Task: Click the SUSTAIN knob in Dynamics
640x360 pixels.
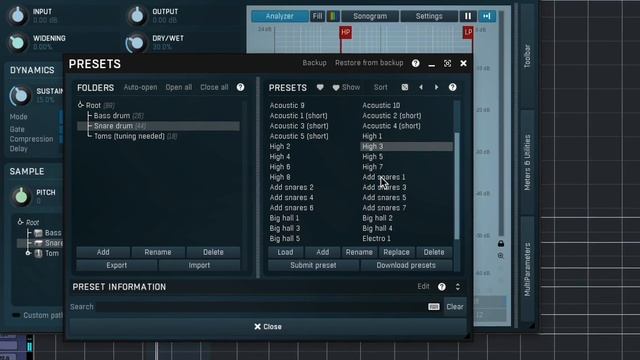Action: (20, 96)
